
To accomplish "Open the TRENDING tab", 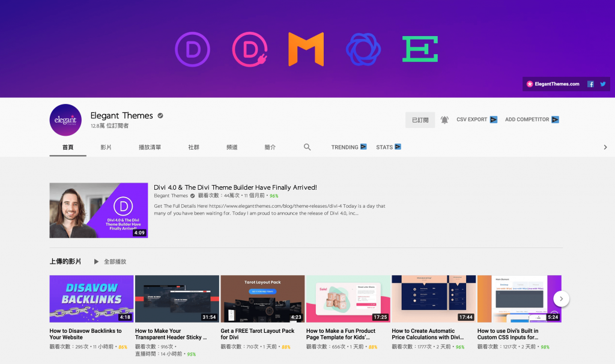I will [x=349, y=147].
